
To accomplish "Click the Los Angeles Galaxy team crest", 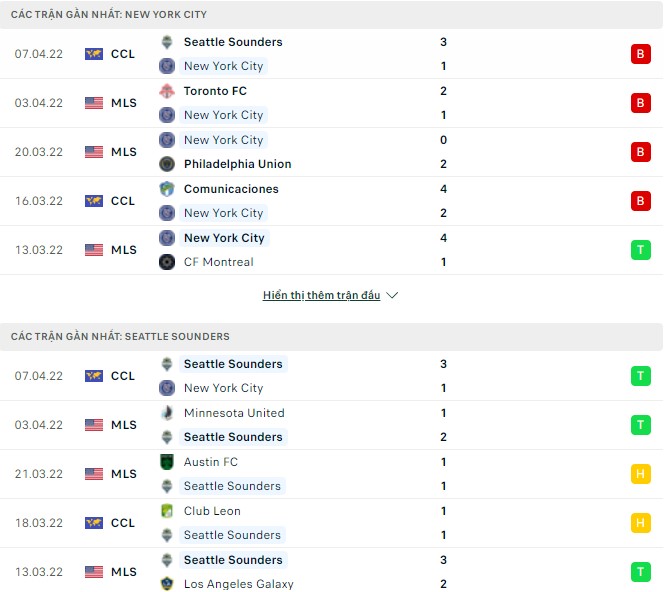I will 167,584.
